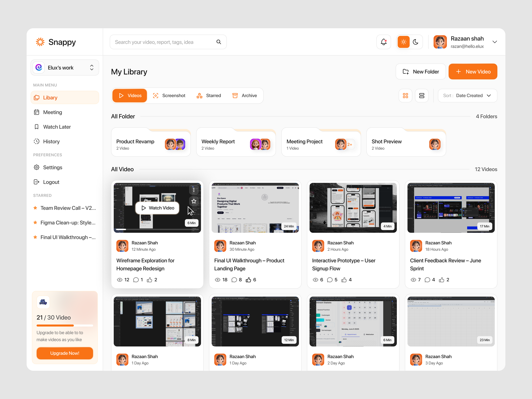Open the three-dot options menu on Wireframe video
The image size is (532, 399).
(x=194, y=190)
